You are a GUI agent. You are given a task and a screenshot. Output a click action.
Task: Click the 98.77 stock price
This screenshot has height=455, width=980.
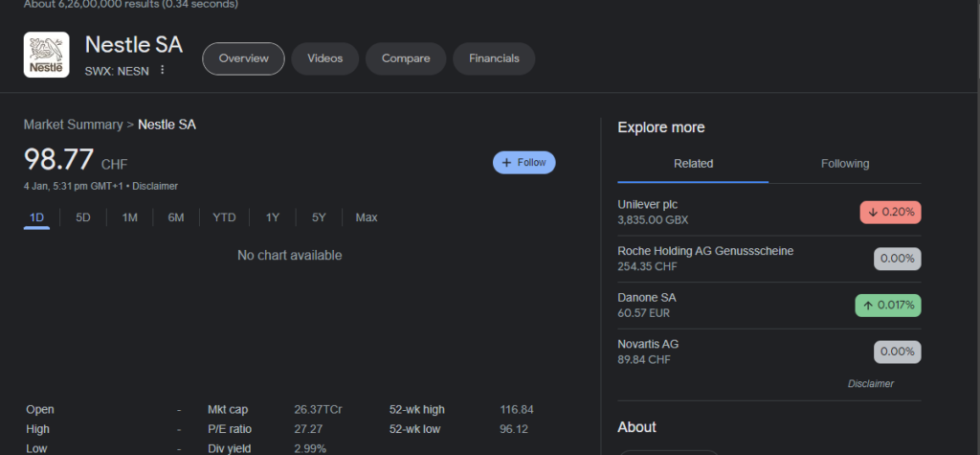58,160
